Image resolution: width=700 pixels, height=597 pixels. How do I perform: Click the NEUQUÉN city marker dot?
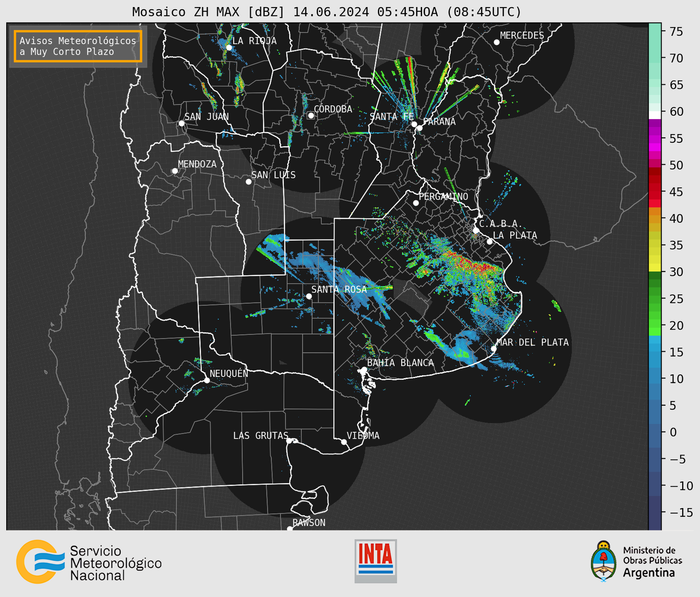coord(207,380)
